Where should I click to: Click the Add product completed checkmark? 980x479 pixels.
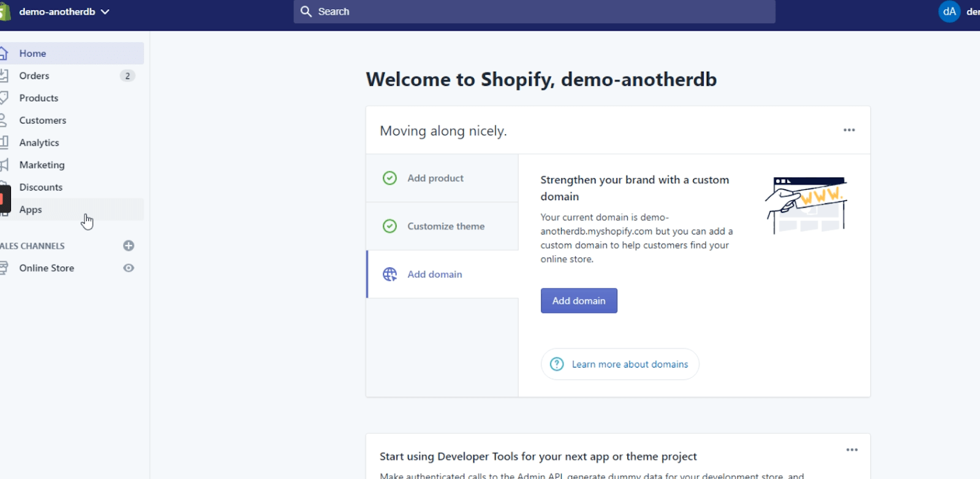click(x=390, y=178)
